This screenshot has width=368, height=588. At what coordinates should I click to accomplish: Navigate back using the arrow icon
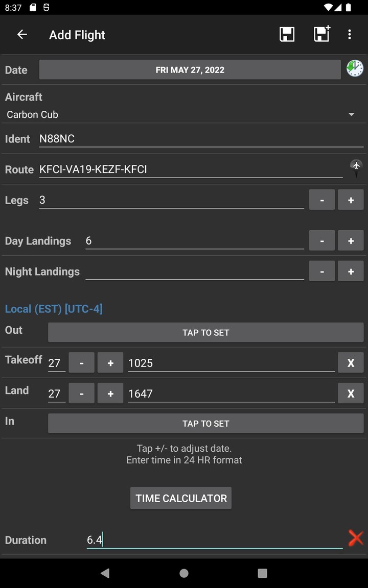(x=21, y=34)
